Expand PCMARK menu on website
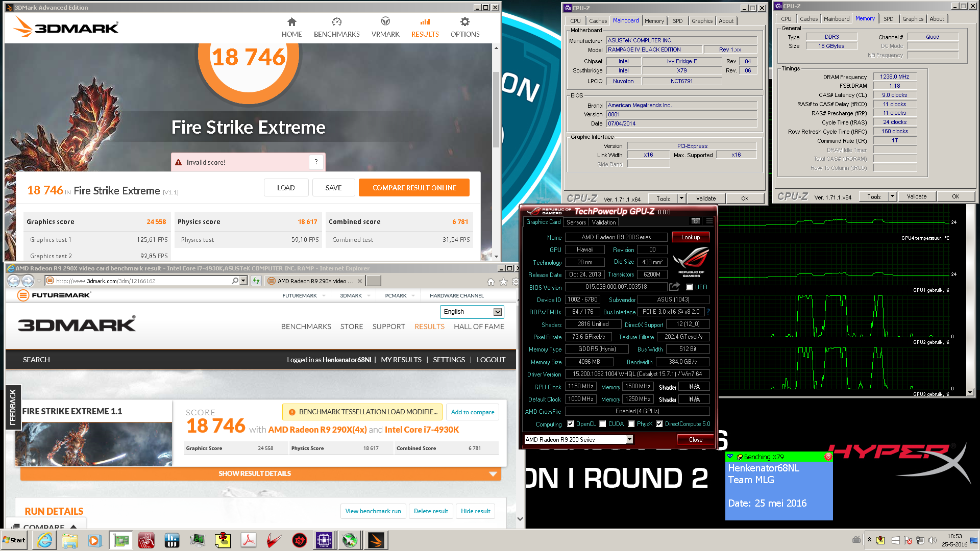The width and height of the screenshot is (980, 551). pyautogui.click(x=400, y=295)
